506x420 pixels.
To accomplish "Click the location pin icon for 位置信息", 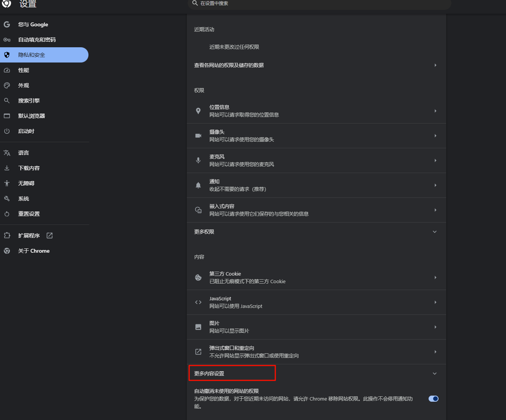I will pyautogui.click(x=198, y=111).
